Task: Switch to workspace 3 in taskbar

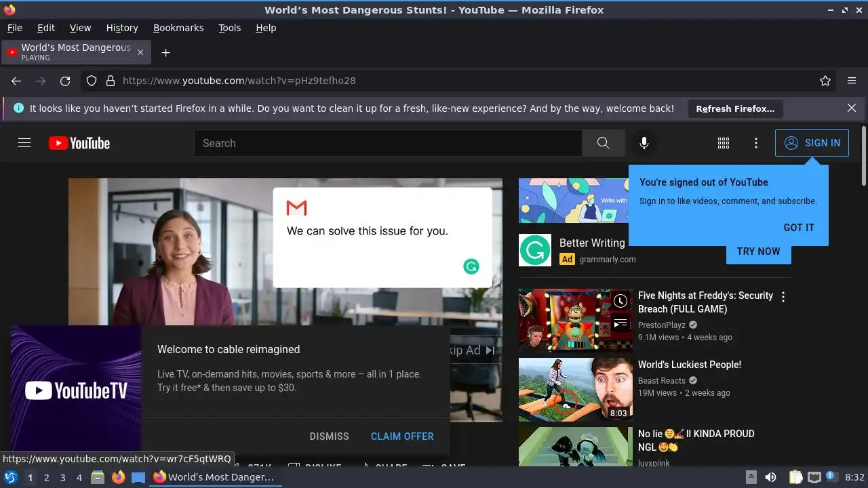Action: [x=62, y=478]
